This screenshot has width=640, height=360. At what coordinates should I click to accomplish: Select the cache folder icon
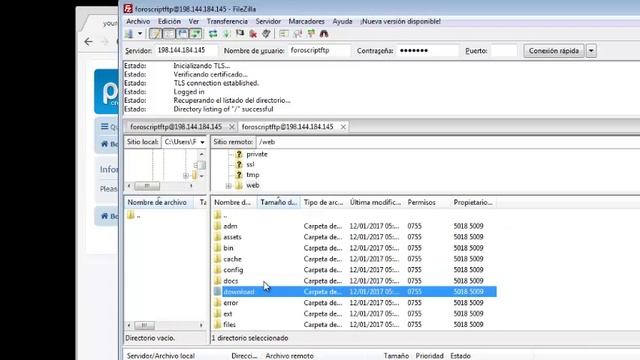coord(217,259)
